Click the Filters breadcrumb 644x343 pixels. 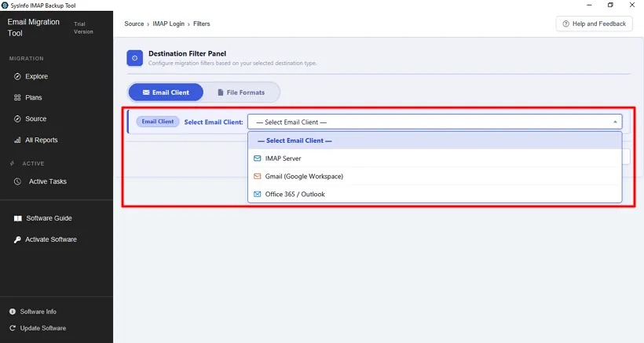pyautogui.click(x=201, y=24)
